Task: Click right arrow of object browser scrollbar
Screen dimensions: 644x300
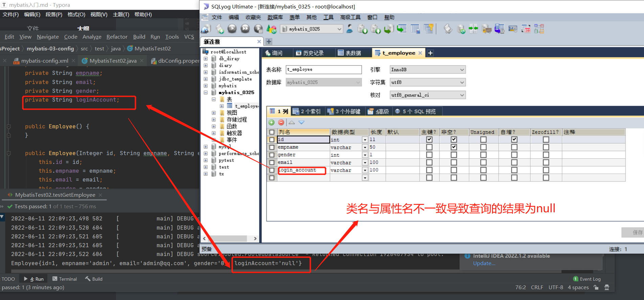Action: pos(255,239)
